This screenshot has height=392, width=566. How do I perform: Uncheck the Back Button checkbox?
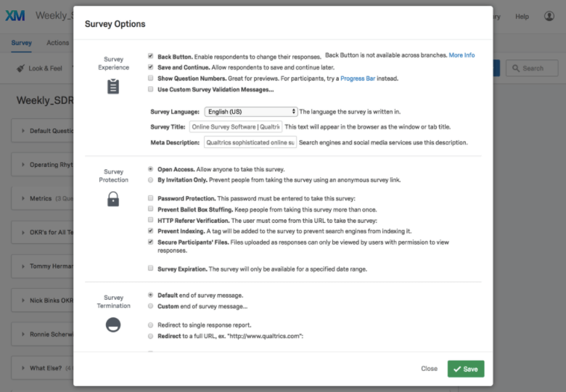(150, 56)
